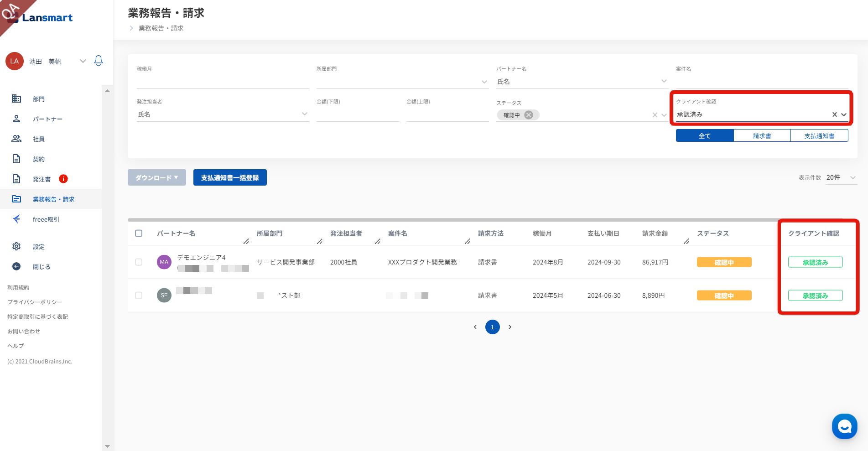868x451 pixels.
Task: Check the 2024年5月 row checkbox
Action: click(x=139, y=295)
